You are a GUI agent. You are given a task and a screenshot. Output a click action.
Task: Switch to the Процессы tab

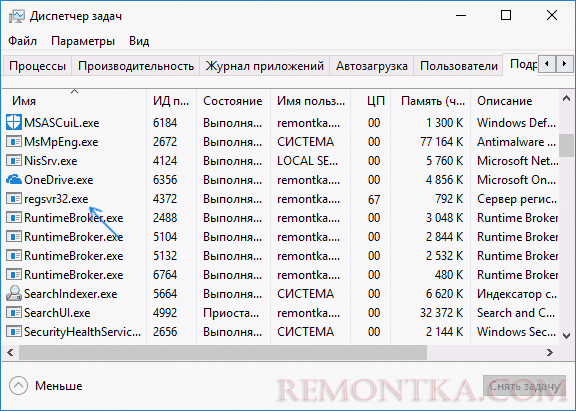pyautogui.click(x=37, y=66)
